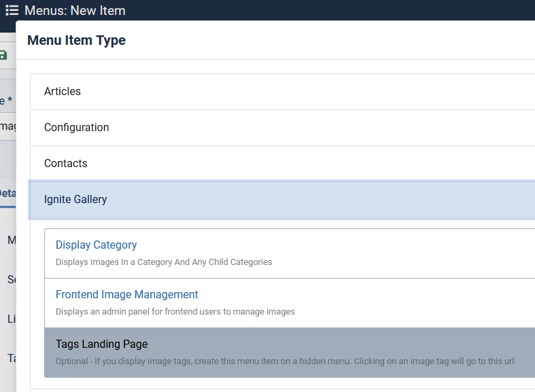
Task: Click the Menus: New Item page title
Action: (x=75, y=11)
